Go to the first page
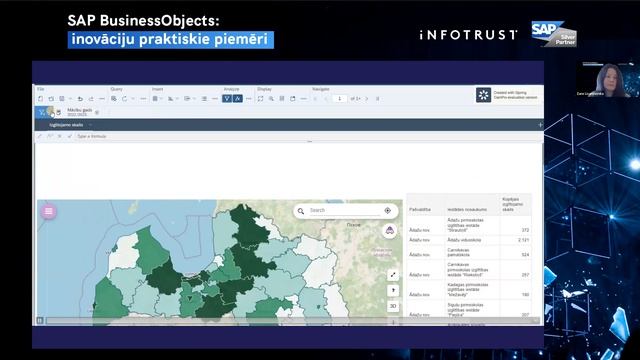The image size is (640, 360). tap(315, 99)
